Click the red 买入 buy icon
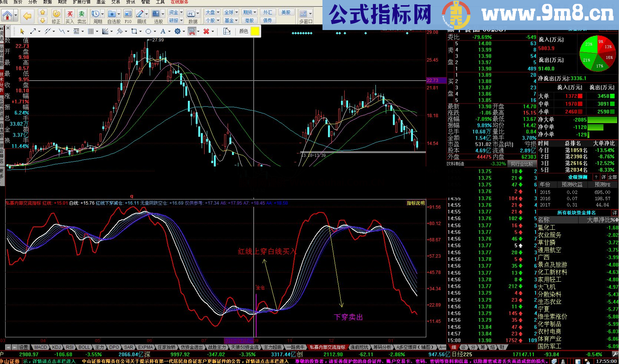 (70, 14)
